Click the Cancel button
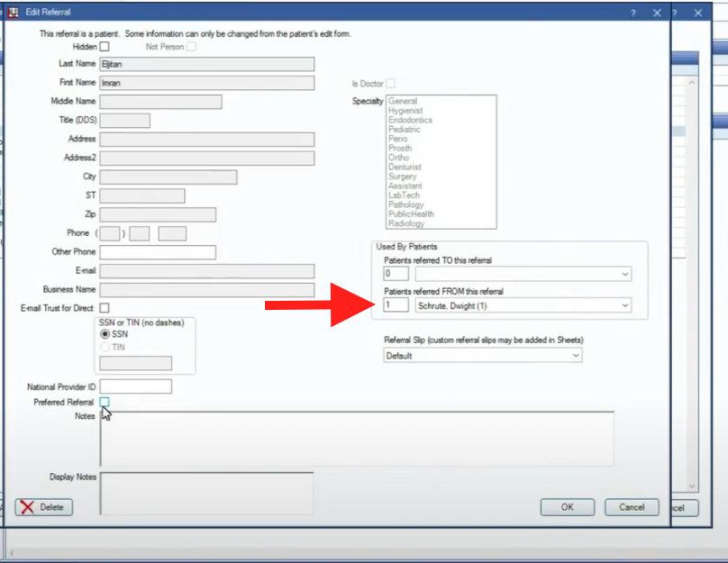This screenshot has height=563, width=728. point(631,507)
